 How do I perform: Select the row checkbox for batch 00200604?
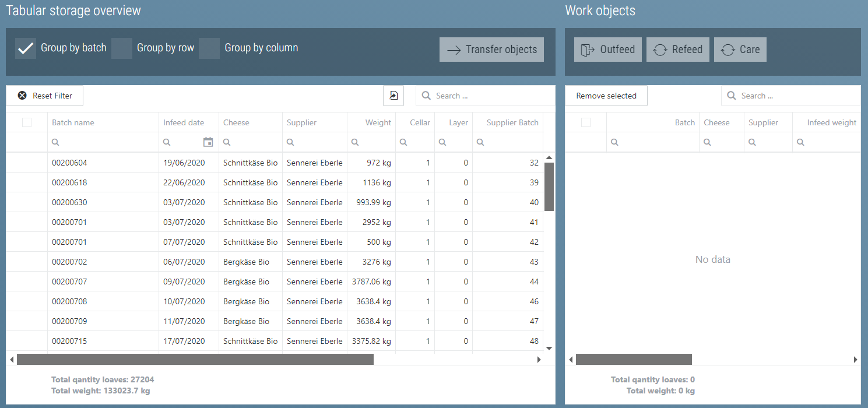26,163
